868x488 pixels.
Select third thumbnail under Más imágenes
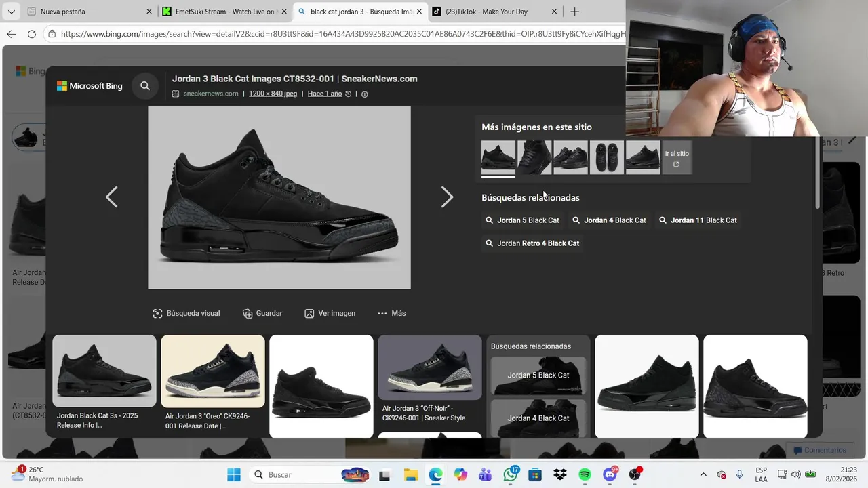point(570,157)
